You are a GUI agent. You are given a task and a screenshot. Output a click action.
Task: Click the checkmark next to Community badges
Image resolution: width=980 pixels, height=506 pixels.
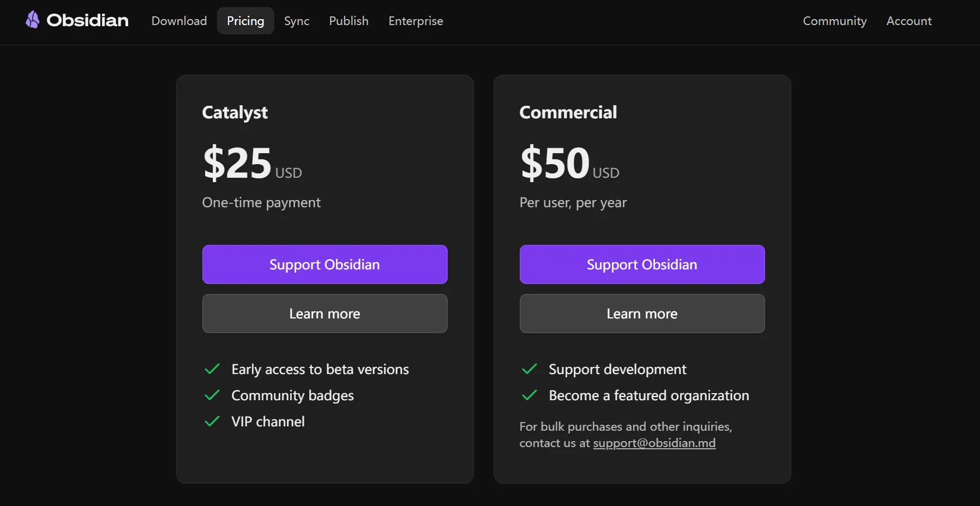(212, 395)
